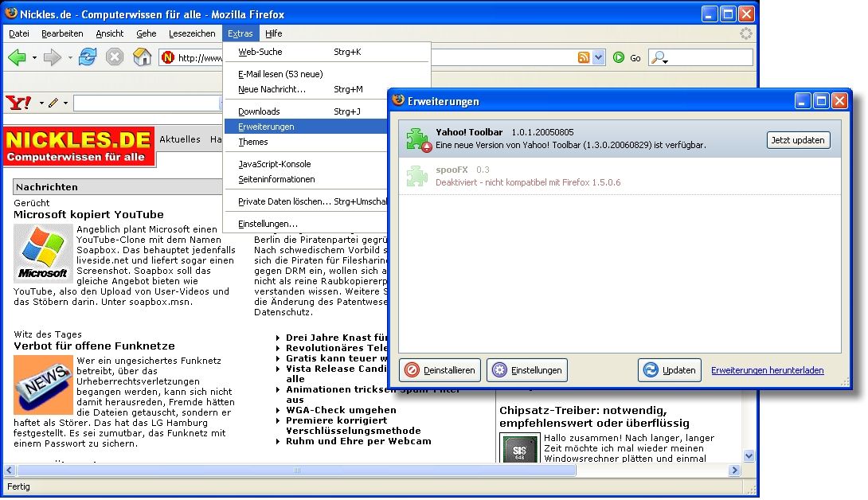Click the Deinstallieren button
Viewport: 868px width, 500px height.
(x=440, y=370)
